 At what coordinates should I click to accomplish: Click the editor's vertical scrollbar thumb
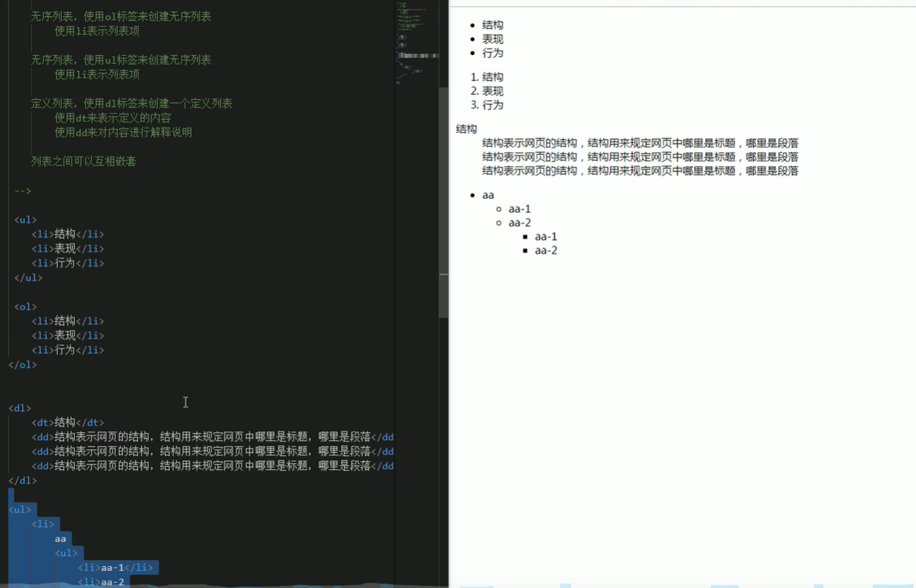(x=443, y=202)
